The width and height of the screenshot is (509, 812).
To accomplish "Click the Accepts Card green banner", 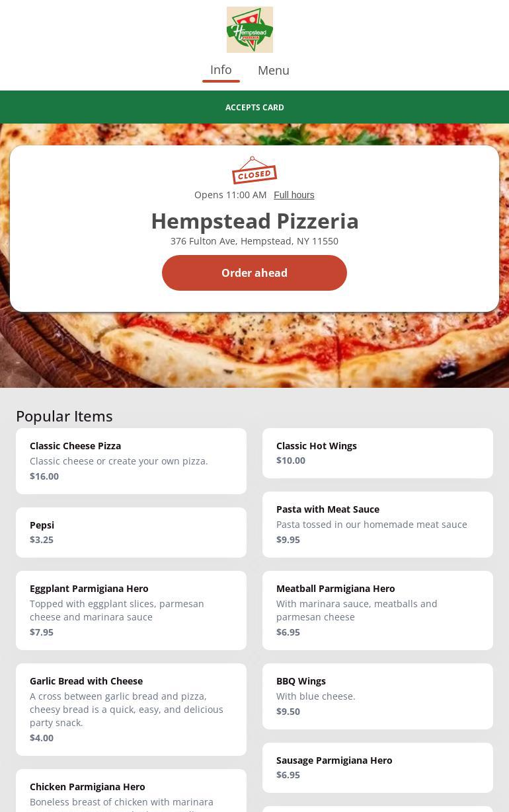I will pos(255,107).
